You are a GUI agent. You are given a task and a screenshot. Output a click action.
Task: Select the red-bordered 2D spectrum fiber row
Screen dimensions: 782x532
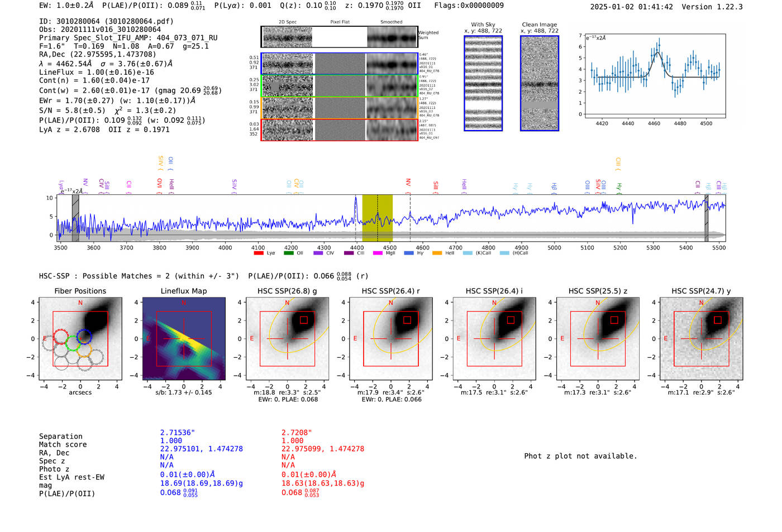[x=339, y=130]
